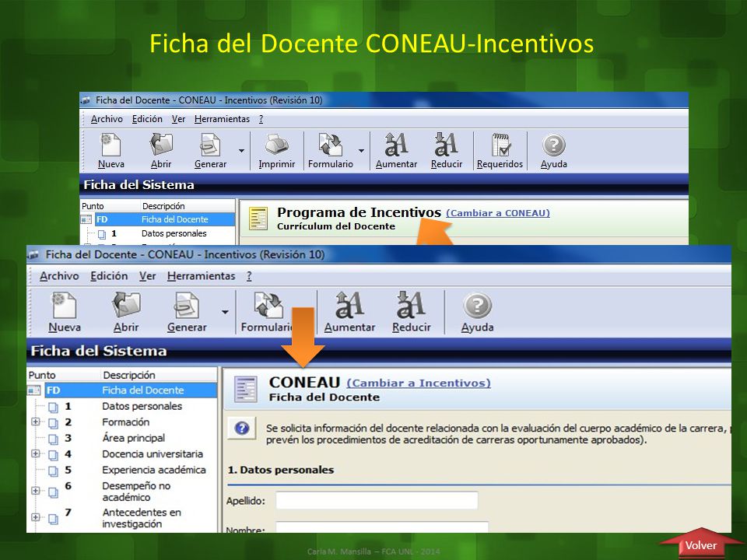747x560 pixels.
Task: Click Abrir icon in the back window toolbar
Action: [x=161, y=145]
